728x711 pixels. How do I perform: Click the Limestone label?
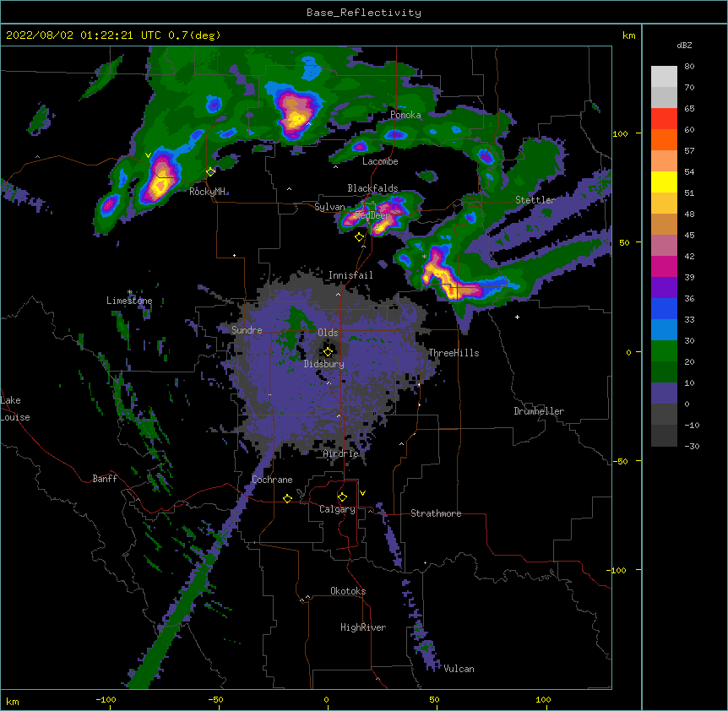tap(129, 301)
